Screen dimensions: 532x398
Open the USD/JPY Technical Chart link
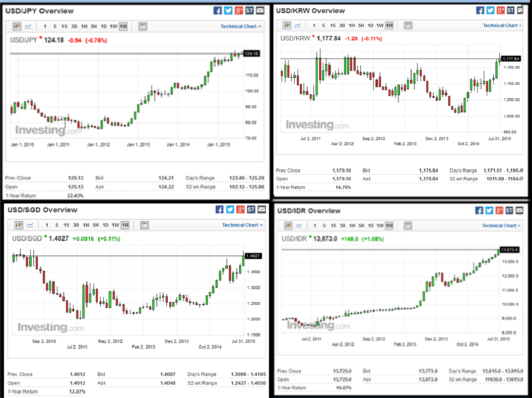pos(241,26)
